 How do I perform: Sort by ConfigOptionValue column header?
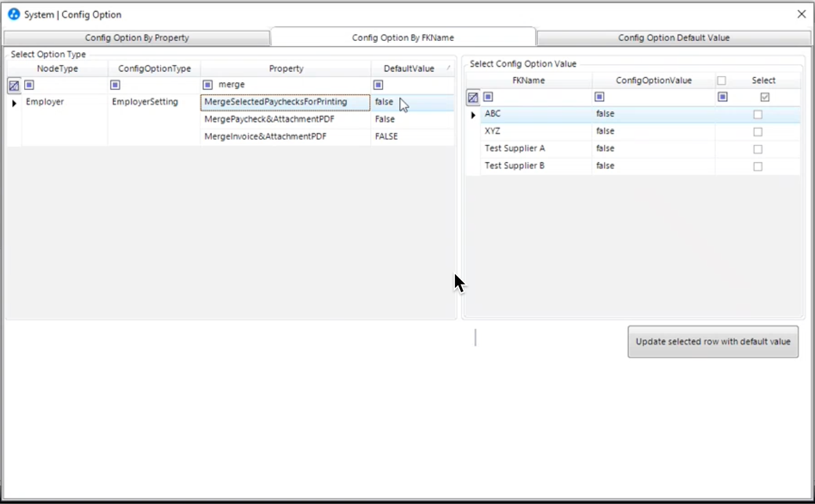click(x=653, y=81)
